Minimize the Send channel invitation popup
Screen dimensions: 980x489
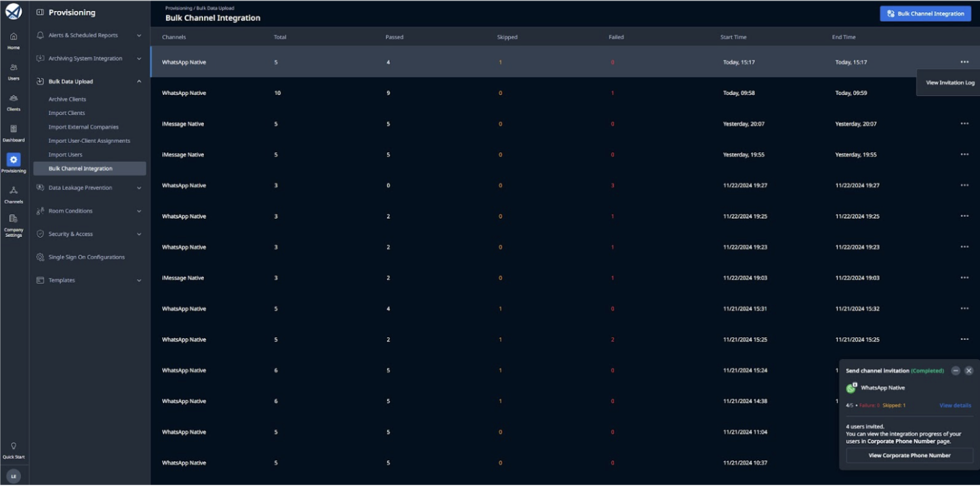click(956, 370)
